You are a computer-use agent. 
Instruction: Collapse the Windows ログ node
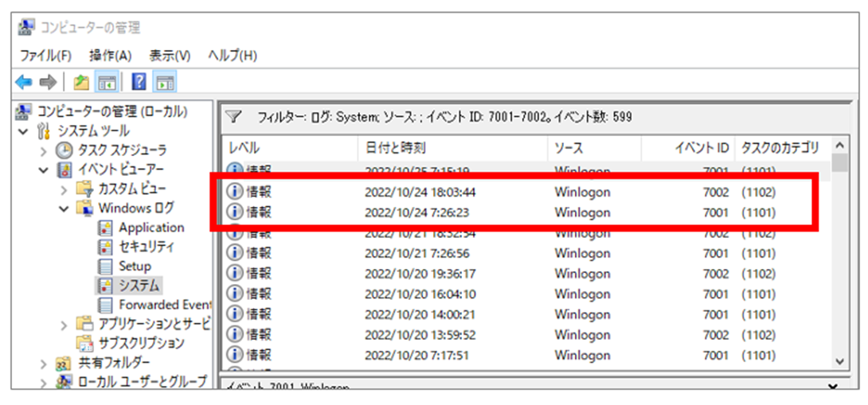[65, 208]
